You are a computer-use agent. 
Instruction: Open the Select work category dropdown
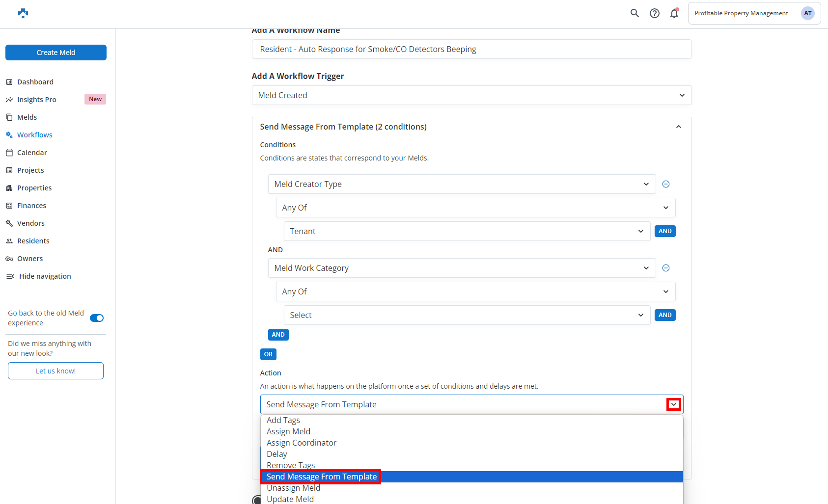(x=467, y=315)
